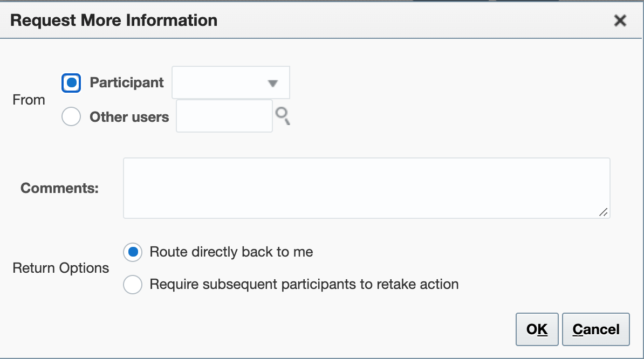The height and width of the screenshot is (359, 644).
Task: Click the Participant label text
Action: tap(127, 82)
